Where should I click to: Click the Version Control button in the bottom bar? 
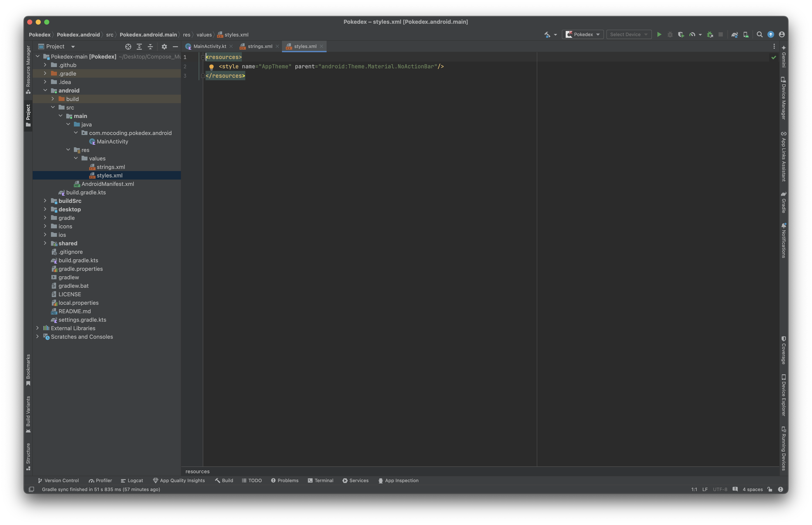click(x=58, y=480)
